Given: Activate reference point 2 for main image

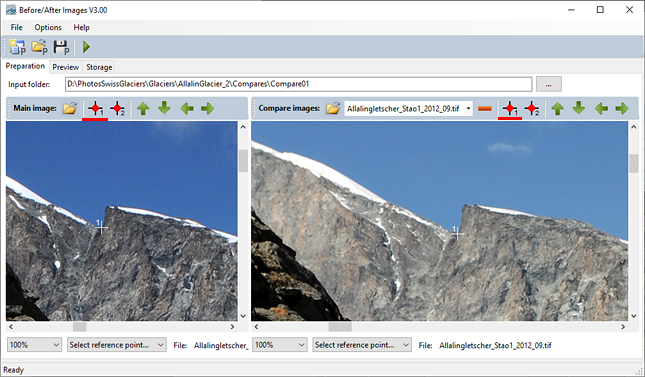Looking at the screenshot, I should pyautogui.click(x=117, y=109).
